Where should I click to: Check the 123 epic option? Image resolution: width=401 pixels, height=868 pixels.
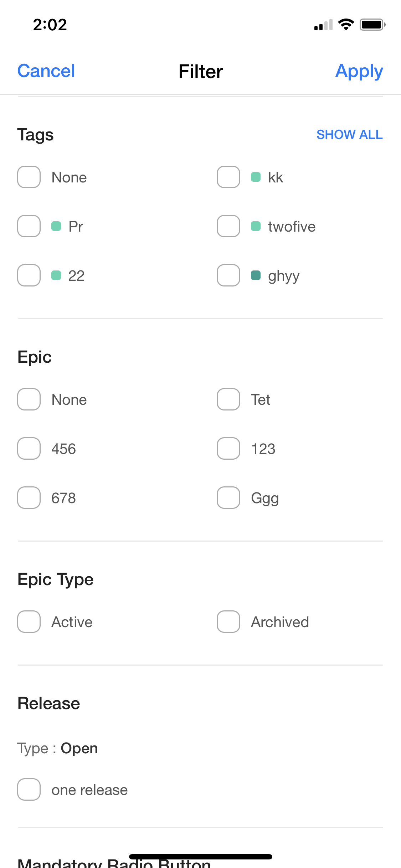pos(228,449)
